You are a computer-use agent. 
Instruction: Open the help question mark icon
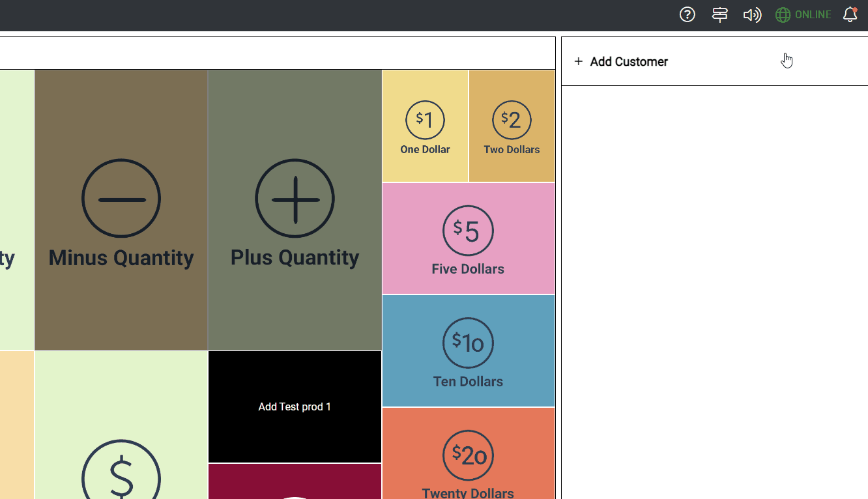pos(687,14)
